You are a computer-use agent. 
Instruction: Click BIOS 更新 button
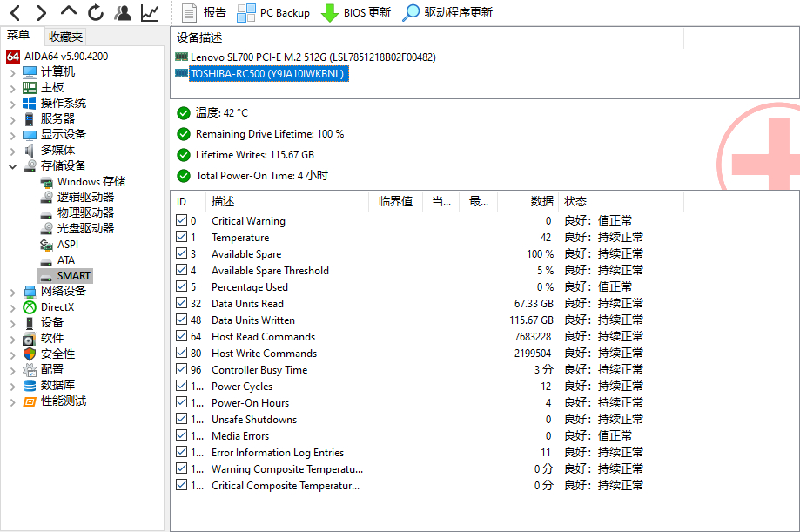pos(356,13)
